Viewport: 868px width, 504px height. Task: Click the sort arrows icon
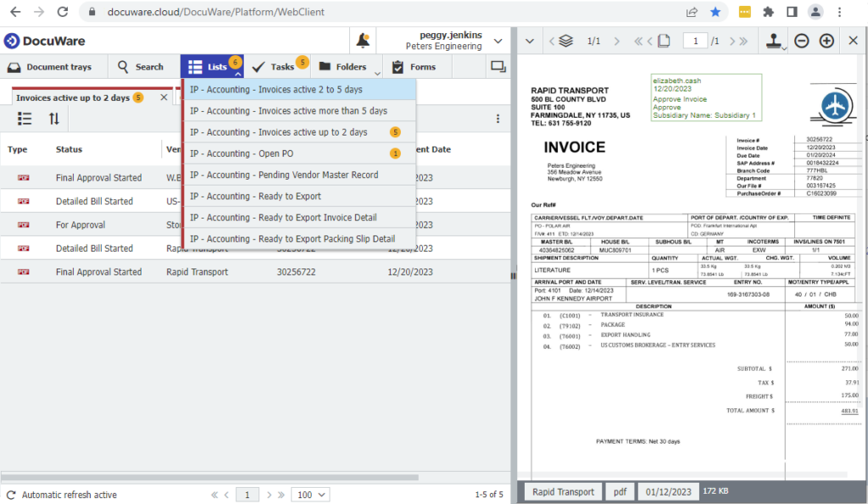(x=53, y=119)
